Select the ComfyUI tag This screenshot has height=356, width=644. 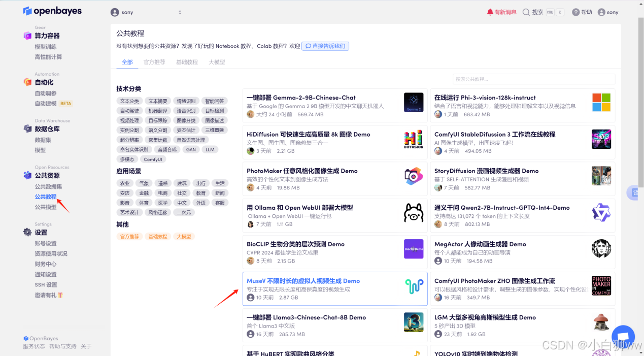153,159
